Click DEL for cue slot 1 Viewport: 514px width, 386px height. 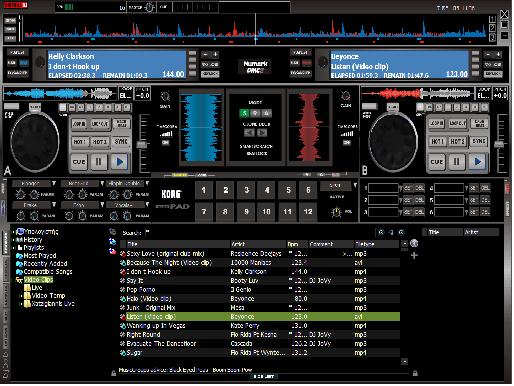[x=419, y=189]
